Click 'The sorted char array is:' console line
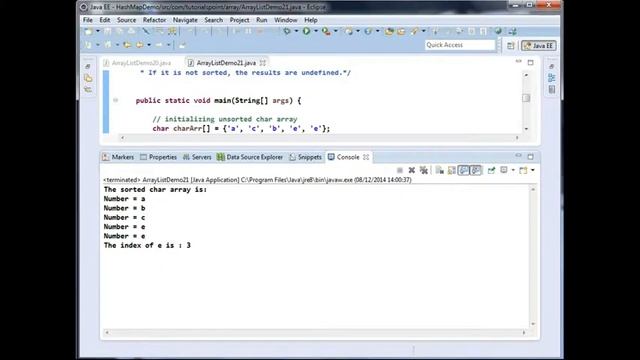Viewport: 640px width, 360px height. (155, 189)
